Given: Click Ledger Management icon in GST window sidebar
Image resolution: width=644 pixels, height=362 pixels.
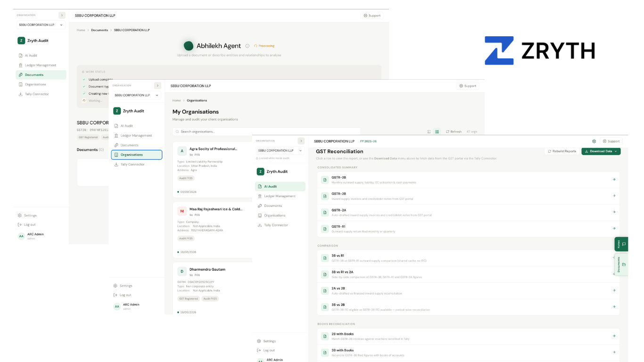Looking at the screenshot, I should pos(260,196).
